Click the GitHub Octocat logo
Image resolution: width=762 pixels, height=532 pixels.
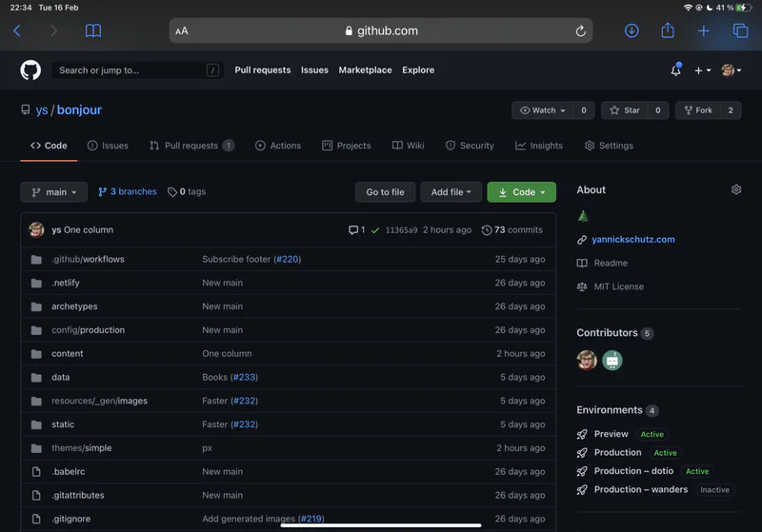point(30,70)
